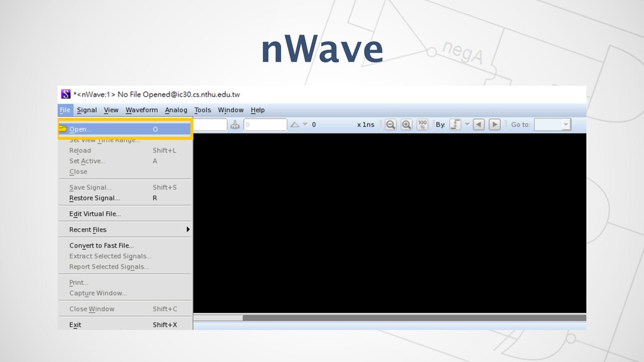Viewport: 644px width, 362px height.
Task: Click the 'x 1ns' time unit text
Action: click(x=365, y=124)
